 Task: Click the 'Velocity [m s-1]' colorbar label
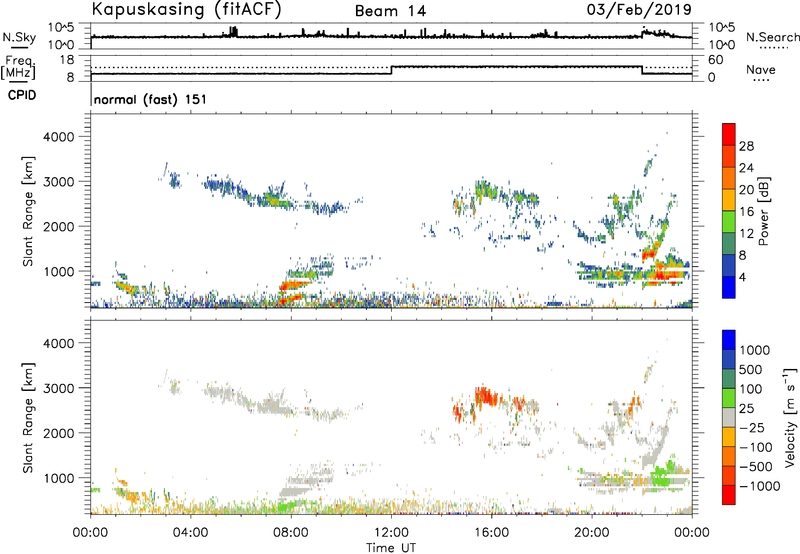790,417
